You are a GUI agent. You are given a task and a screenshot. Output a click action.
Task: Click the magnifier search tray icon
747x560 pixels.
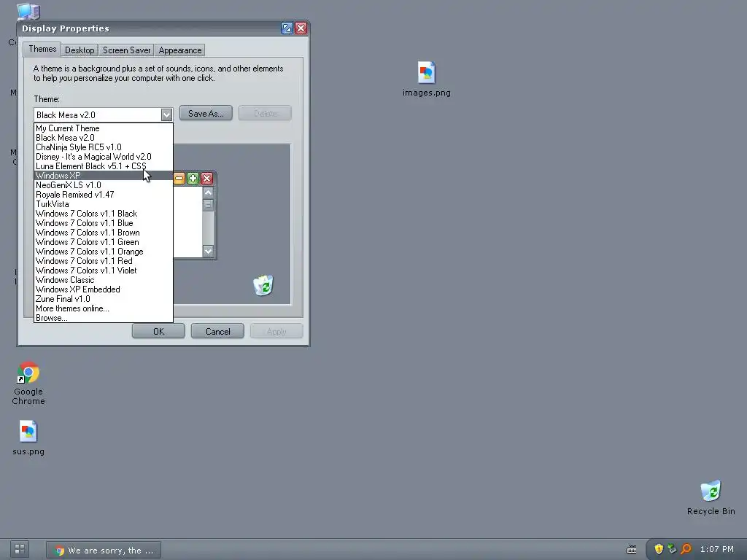pos(686,549)
